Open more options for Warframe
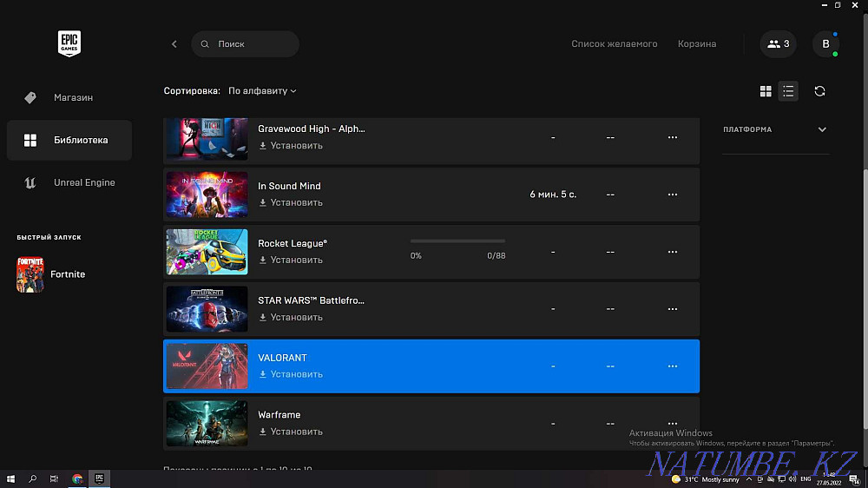This screenshot has height=488, width=868. (x=672, y=423)
